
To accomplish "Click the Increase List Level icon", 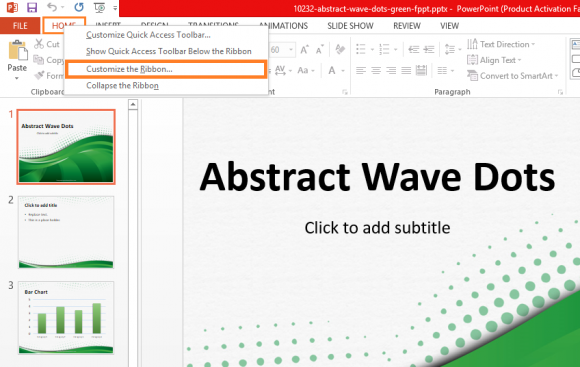I will click(429, 49).
